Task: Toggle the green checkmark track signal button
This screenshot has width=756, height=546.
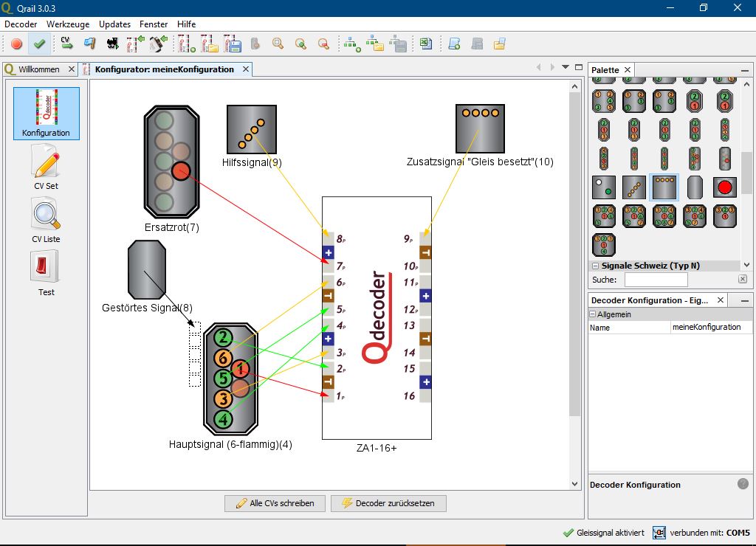Action: click(x=39, y=44)
